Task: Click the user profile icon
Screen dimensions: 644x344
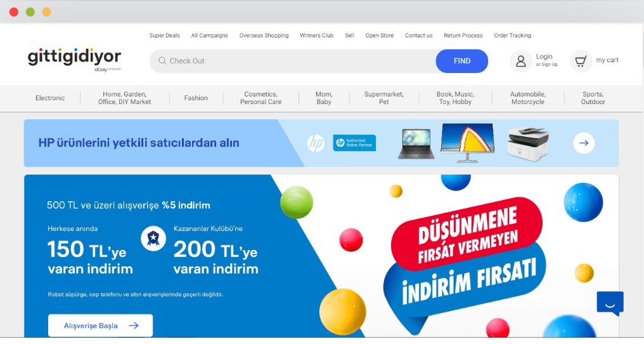Action: pyautogui.click(x=521, y=62)
